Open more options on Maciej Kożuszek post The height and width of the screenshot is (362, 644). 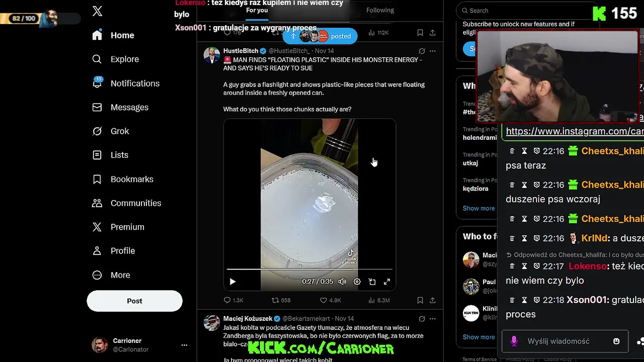pos(433,319)
